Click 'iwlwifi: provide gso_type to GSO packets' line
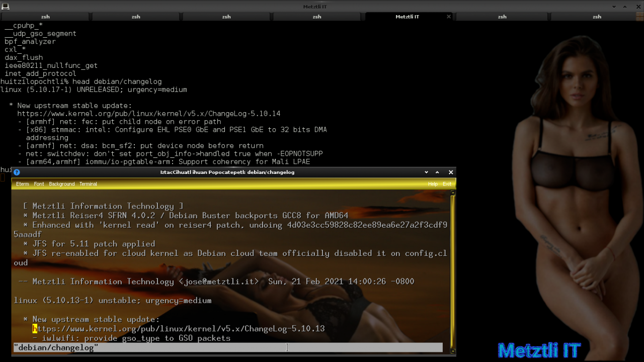 (x=131, y=338)
